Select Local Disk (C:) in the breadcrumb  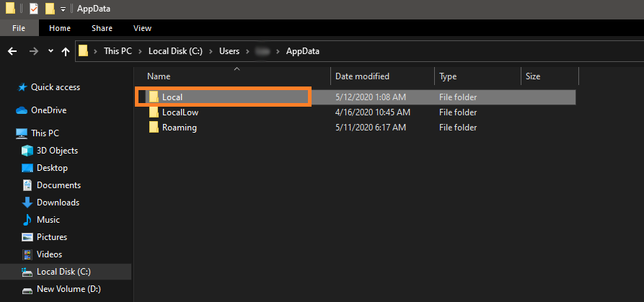[175, 51]
